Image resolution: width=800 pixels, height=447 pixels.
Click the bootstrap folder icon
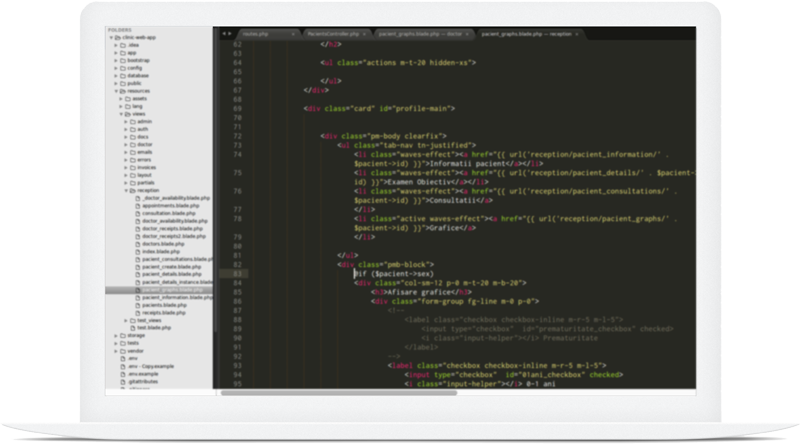point(121,60)
